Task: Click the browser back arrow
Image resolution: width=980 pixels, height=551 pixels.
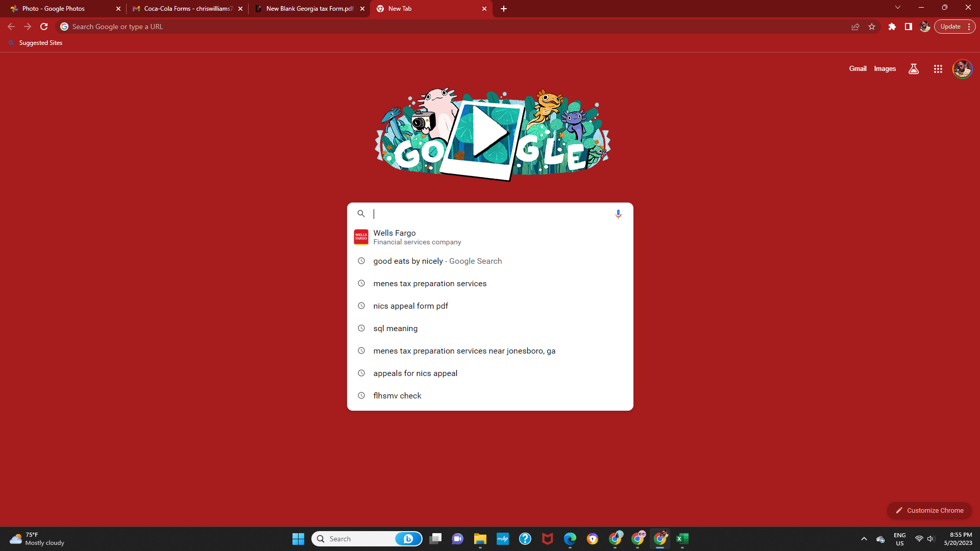Action: [x=11, y=27]
